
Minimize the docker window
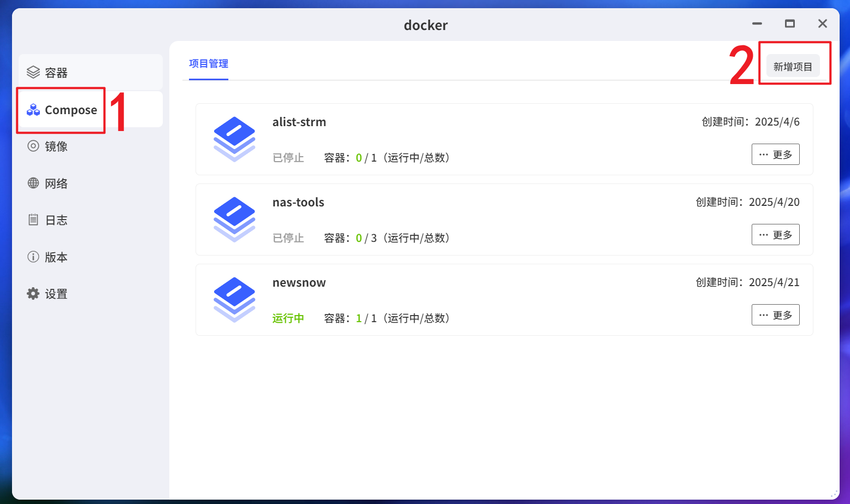pos(757,23)
